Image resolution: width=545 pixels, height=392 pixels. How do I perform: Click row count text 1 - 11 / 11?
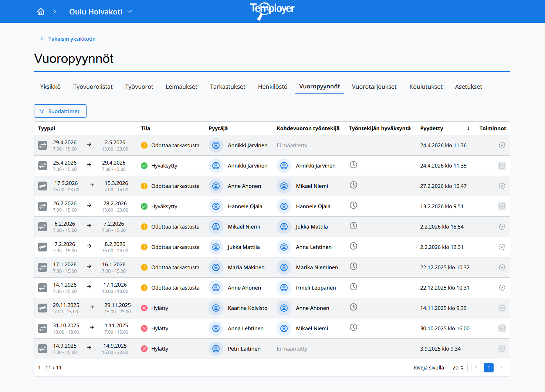point(50,368)
